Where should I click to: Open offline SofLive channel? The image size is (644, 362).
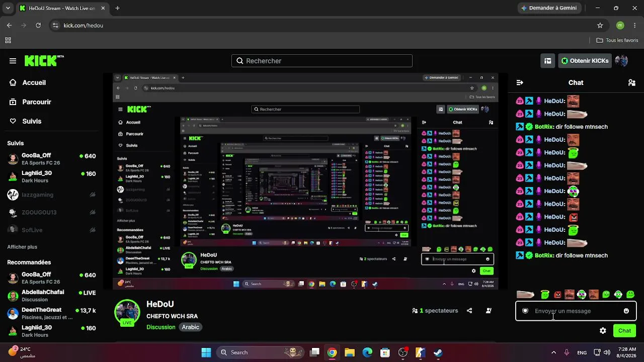point(51,230)
